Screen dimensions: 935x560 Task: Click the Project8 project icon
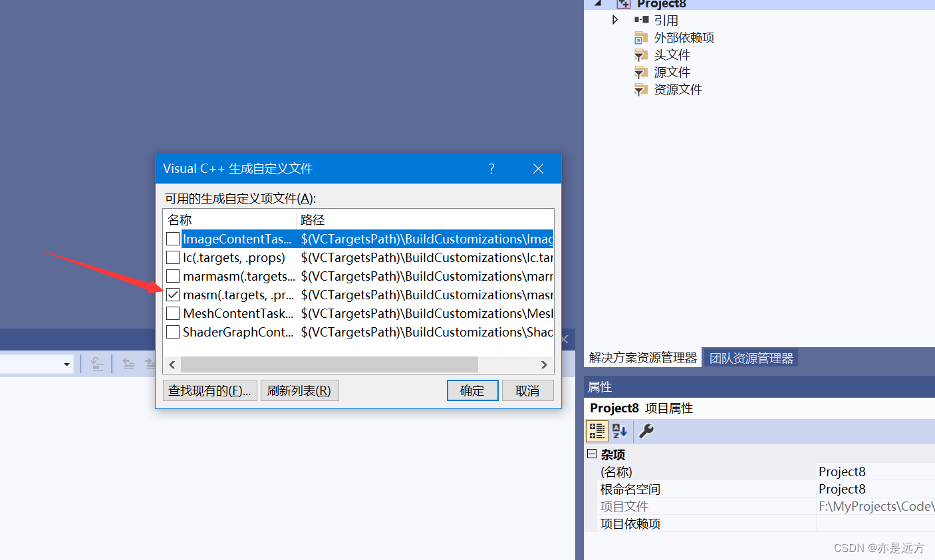[623, 3]
